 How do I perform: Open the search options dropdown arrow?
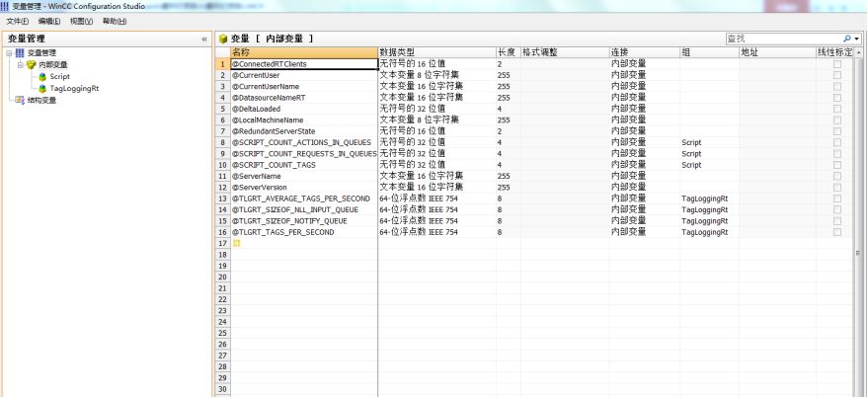click(857, 39)
